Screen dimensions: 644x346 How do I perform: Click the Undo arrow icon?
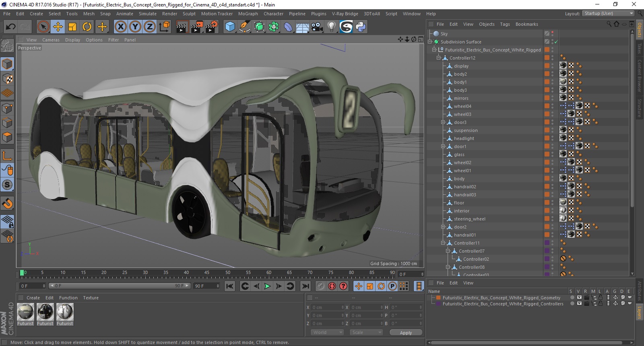pyautogui.click(x=10, y=27)
